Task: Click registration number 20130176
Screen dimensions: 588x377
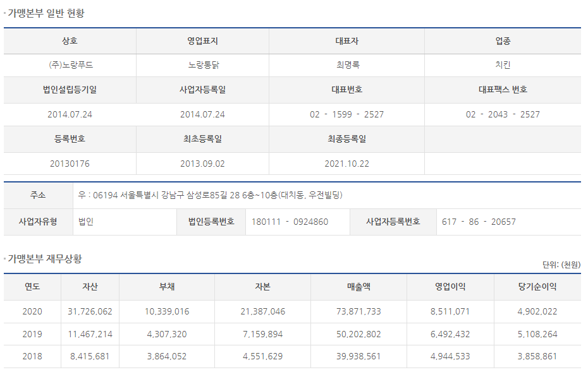Action: 70,164
